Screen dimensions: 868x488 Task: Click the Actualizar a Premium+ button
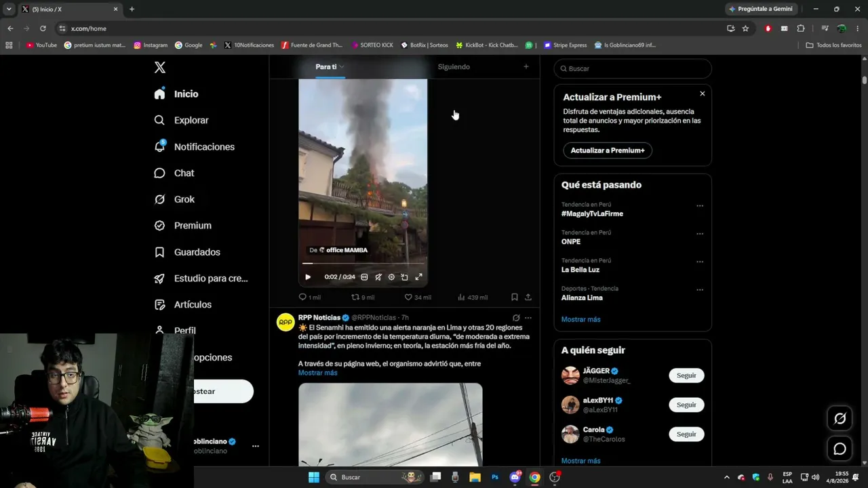tap(608, 150)
